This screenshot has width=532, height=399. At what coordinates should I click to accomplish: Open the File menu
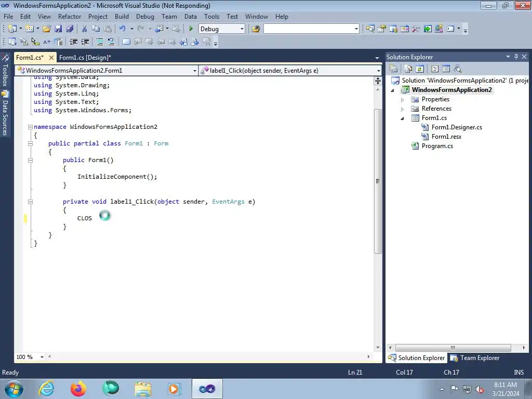(x=8, y=16)
